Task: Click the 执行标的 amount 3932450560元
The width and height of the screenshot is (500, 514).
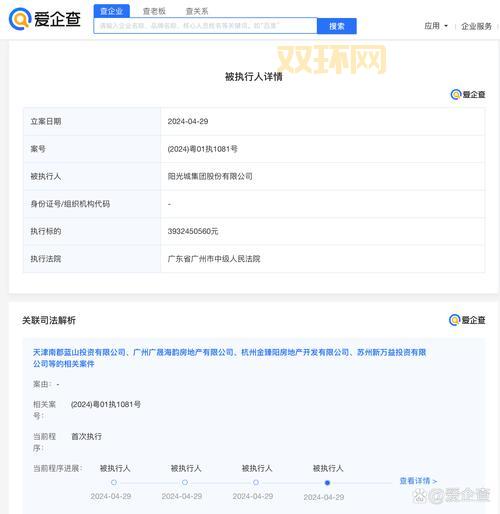Action: [193, 231]
